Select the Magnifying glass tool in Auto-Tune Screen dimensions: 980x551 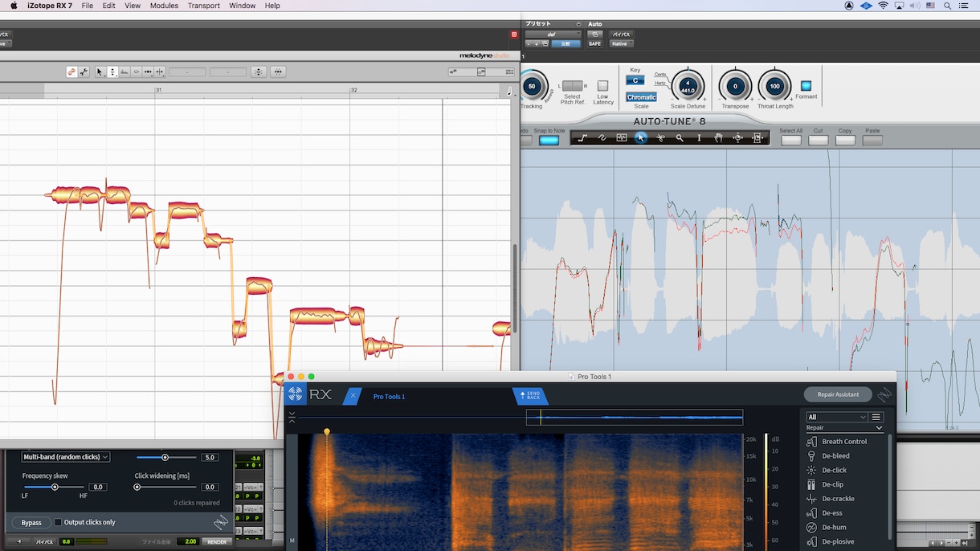tap(680, 138)
